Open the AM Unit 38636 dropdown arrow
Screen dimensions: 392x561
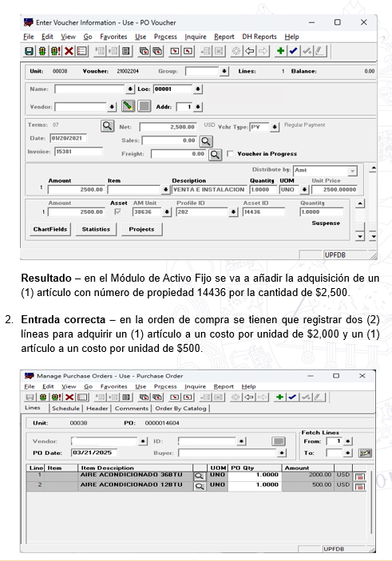coord(167,211)
